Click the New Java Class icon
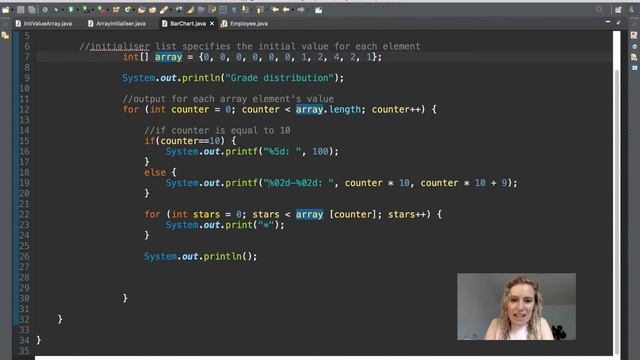 127,10
